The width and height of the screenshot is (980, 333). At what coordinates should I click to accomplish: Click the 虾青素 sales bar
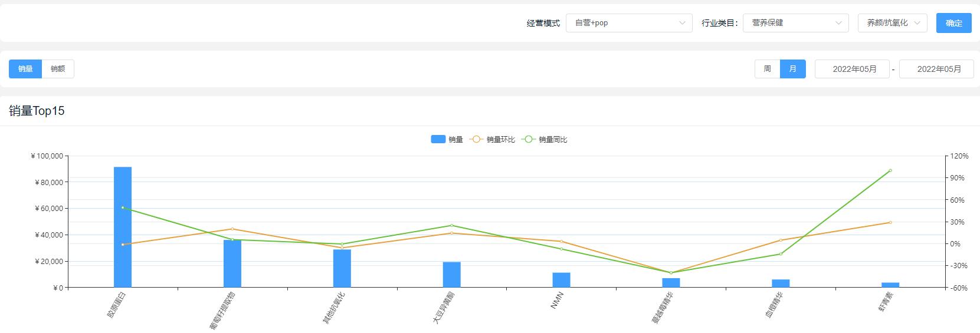890,285
